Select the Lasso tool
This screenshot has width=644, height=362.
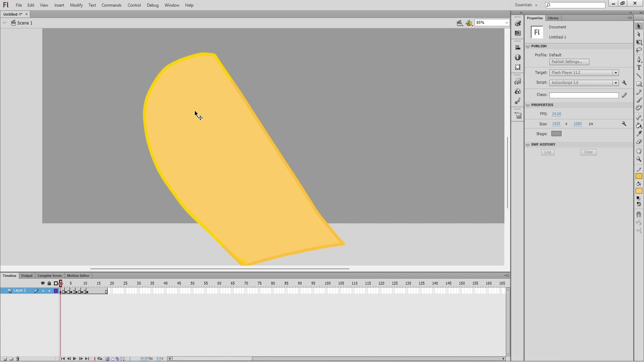[x=639, y=50]
